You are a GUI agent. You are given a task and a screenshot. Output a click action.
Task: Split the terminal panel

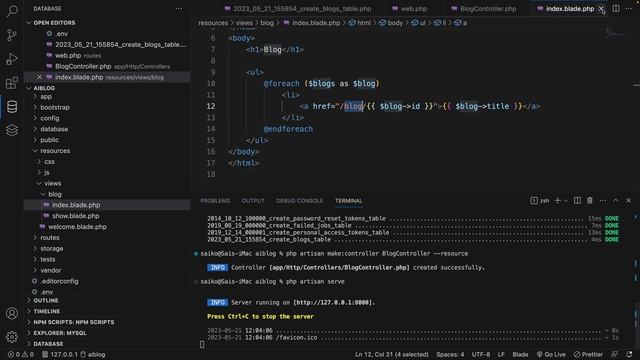[577, 200]
